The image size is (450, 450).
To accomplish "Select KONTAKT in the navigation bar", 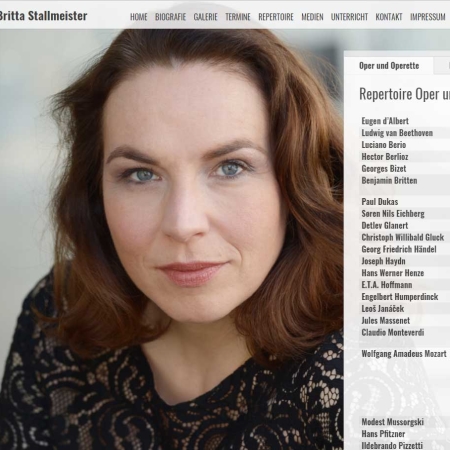I will (389, 17).
